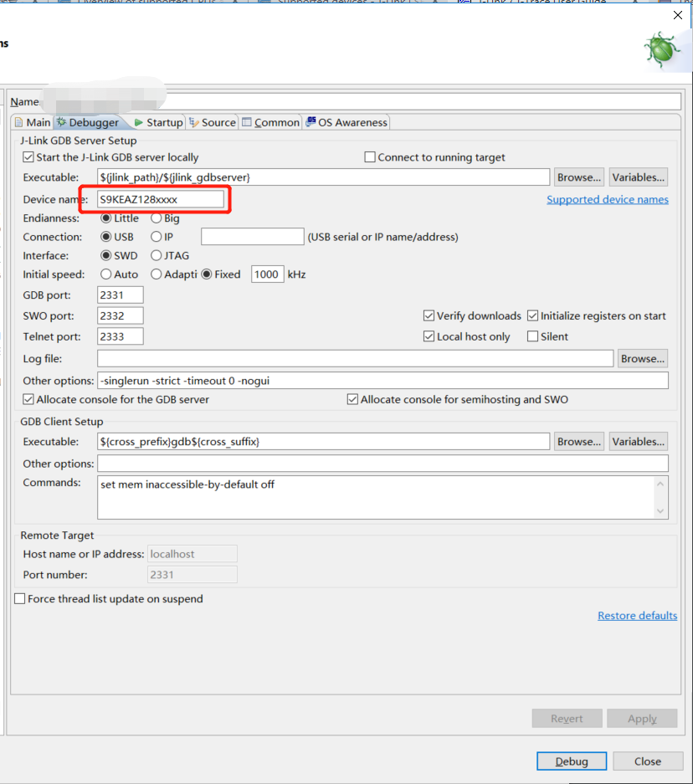Open Variables for GDB server executable
693x784 pixels.
point(638,177)
